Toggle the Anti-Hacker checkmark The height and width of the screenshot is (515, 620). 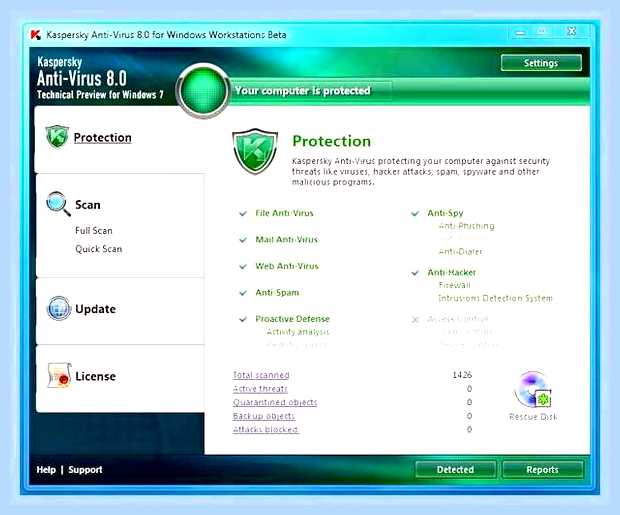tap(415, 273)
